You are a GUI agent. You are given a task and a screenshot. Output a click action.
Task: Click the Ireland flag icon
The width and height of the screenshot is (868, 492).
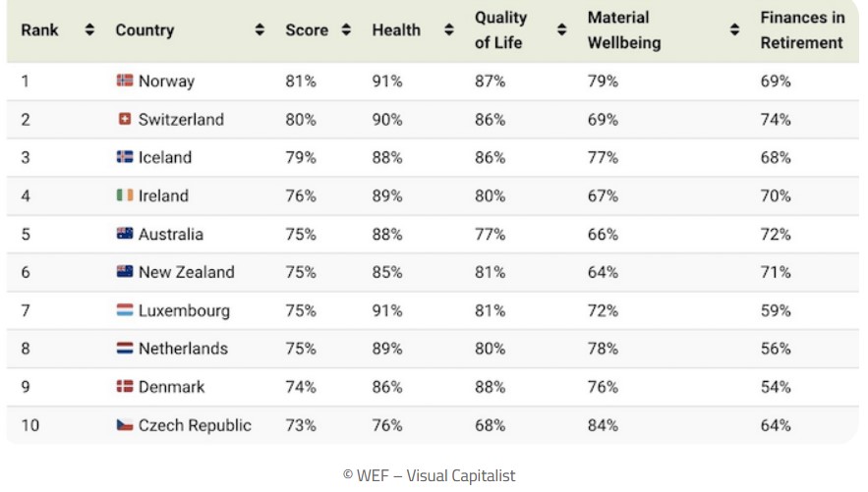[125, 195]
